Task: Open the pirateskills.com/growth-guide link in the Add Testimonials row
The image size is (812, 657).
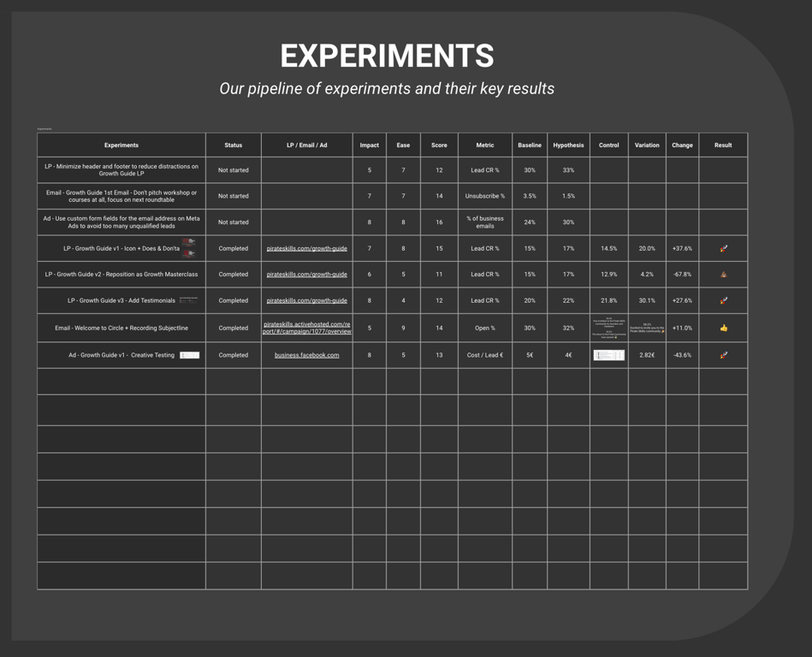Action: pos(306,300)
